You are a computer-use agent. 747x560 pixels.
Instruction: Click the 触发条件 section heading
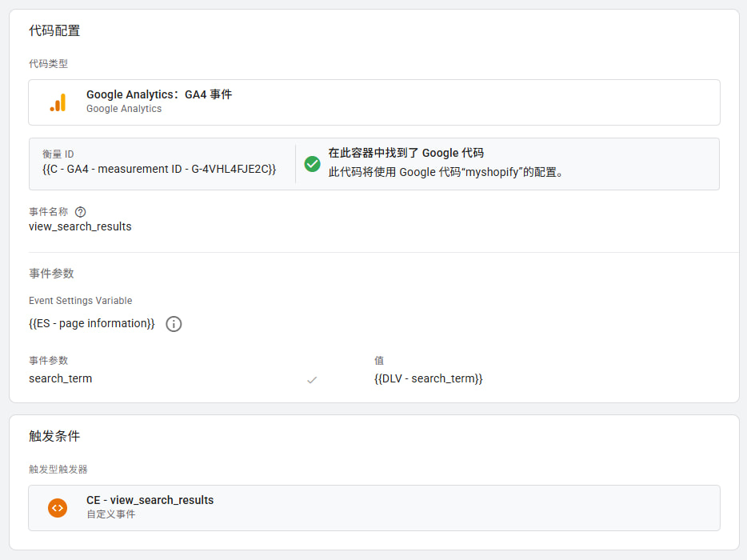54,436
